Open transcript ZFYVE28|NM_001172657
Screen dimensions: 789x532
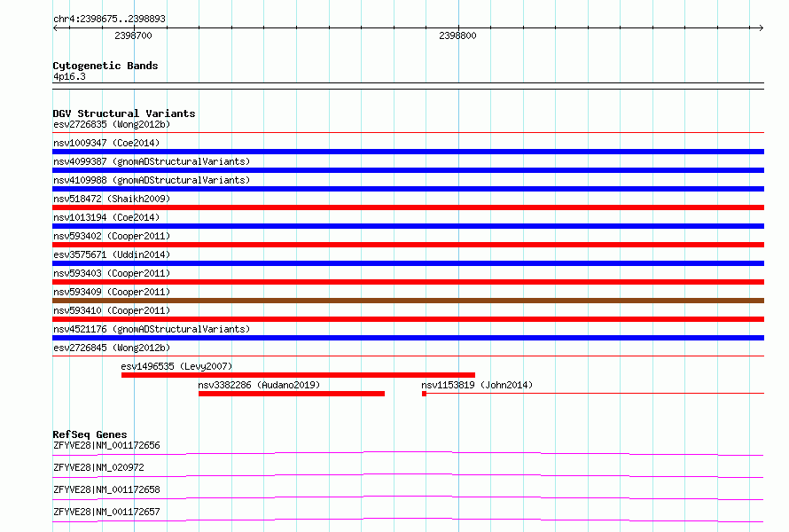coord(106,512)
